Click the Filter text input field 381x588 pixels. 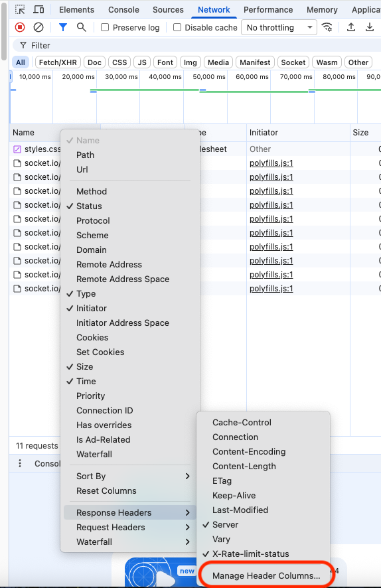197,45
